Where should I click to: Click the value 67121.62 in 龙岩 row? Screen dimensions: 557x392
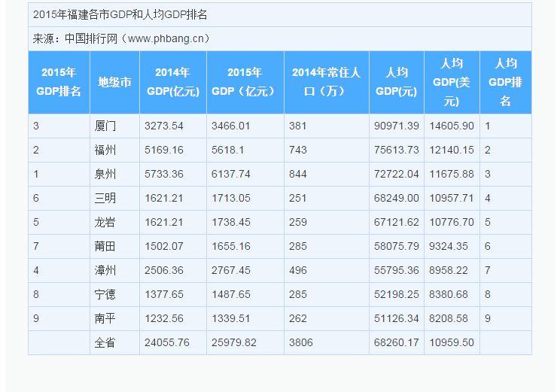[x=397, y=222]
